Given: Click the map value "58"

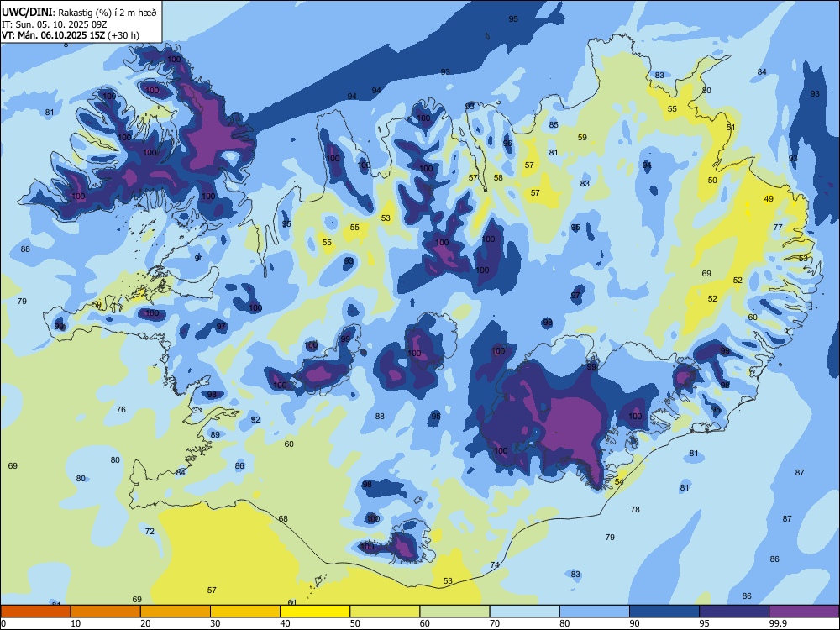Looking at the screenshot, I should pyautogui.click(x=498, y=178).
